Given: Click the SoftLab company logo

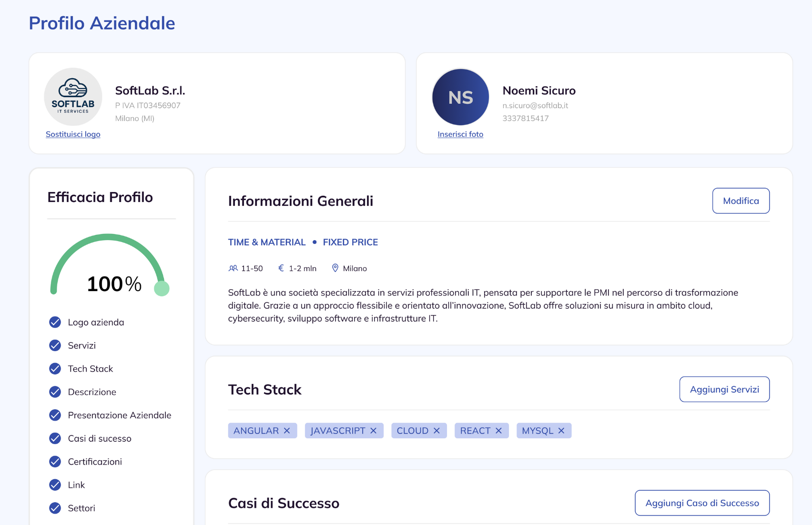Looking at the screenshot, I should (73, 97).
